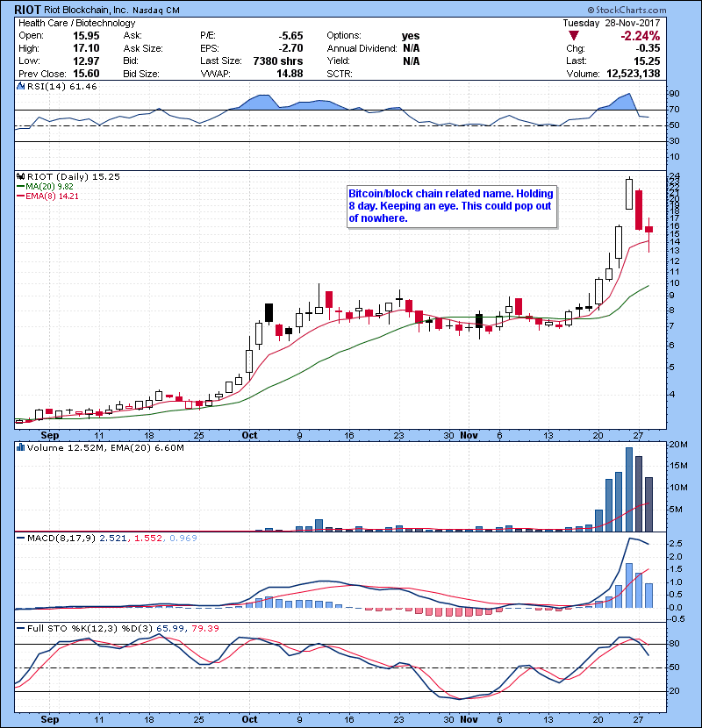Click the MACD histogram value 0.969
702x728 pixels.
pos(183,539)
